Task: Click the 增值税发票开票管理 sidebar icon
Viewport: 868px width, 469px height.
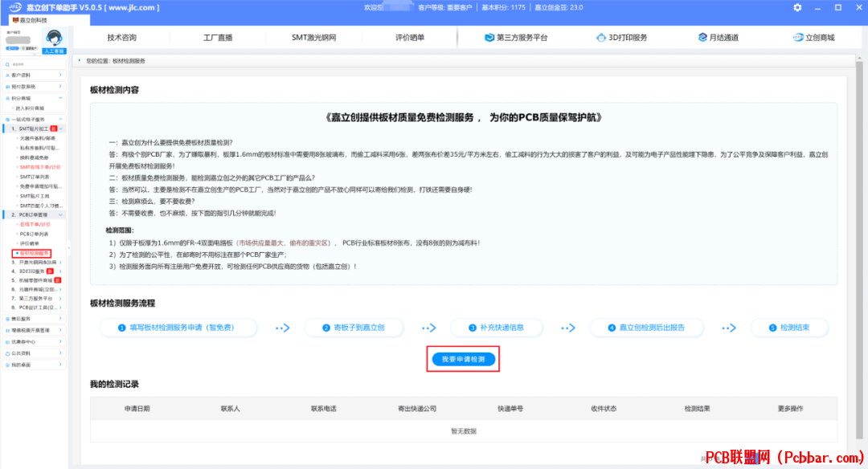Action: click(x=7, y=330)
